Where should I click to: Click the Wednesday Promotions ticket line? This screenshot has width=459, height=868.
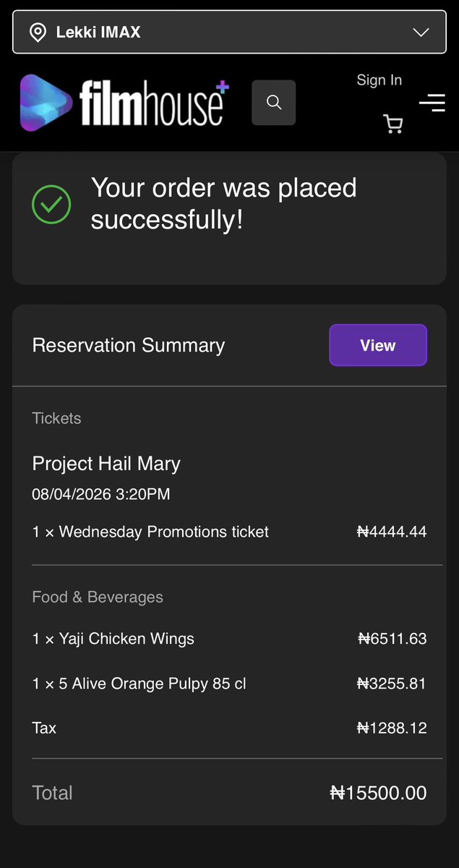coord(150,532)
